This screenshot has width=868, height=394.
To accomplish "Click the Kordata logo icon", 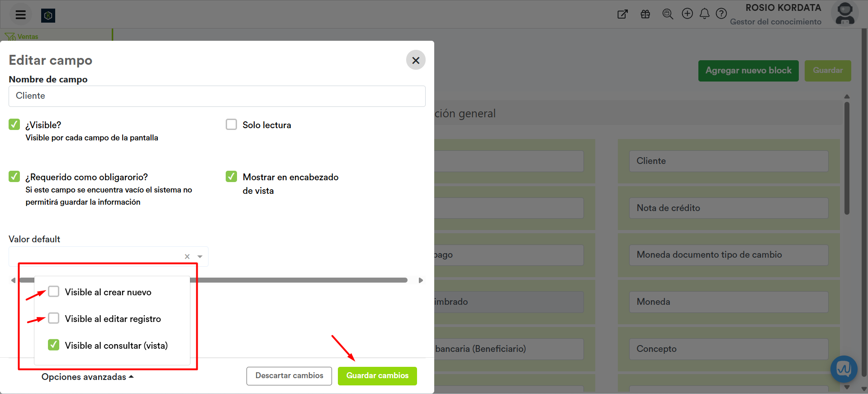I will 48,15.
